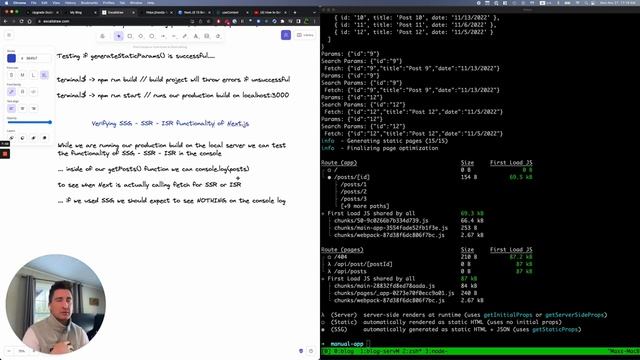The image size is (640, 360).
Task: Click the shield icon at canvas bottom right
Action: (x=301, y=351)
